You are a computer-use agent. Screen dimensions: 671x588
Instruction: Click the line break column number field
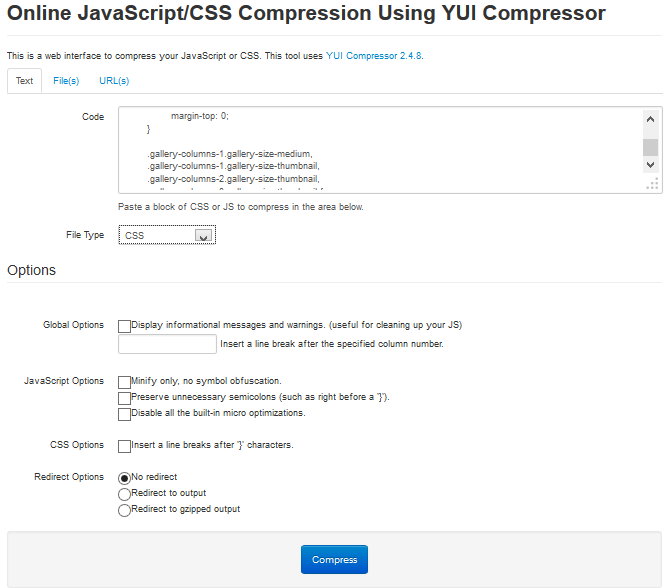click(x=167, y=344)
